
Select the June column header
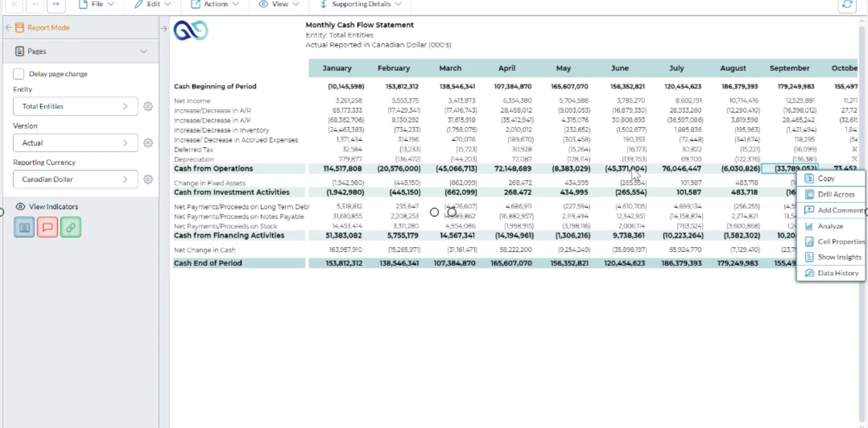tap(620, 68)
